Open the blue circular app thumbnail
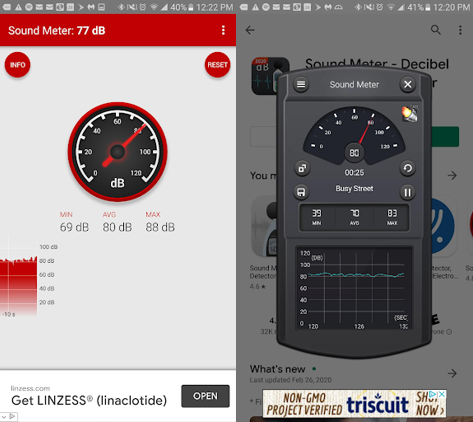This screenshot has width=473, height=422. 442,226
